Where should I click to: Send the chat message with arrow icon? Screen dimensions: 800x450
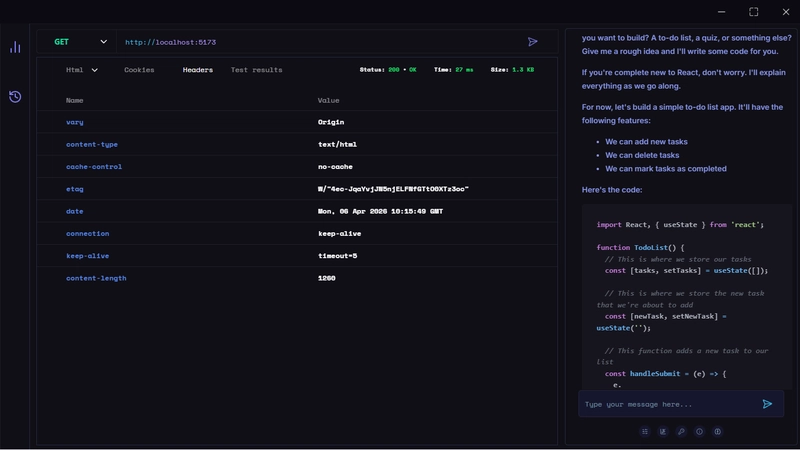click(767, 404)
